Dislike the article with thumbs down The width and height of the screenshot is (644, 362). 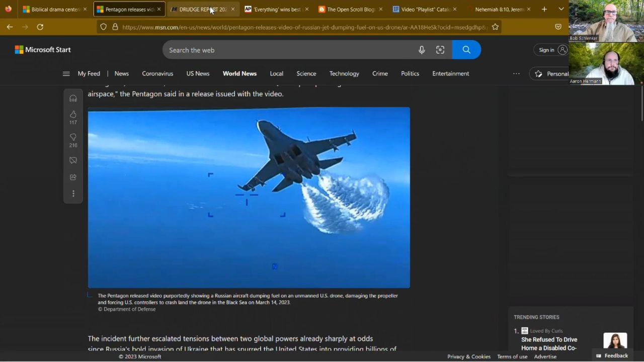coord(73,137)
